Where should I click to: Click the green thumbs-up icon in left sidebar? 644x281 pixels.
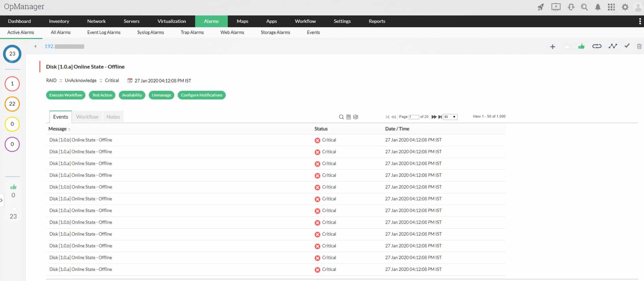(x=13, y=187)
